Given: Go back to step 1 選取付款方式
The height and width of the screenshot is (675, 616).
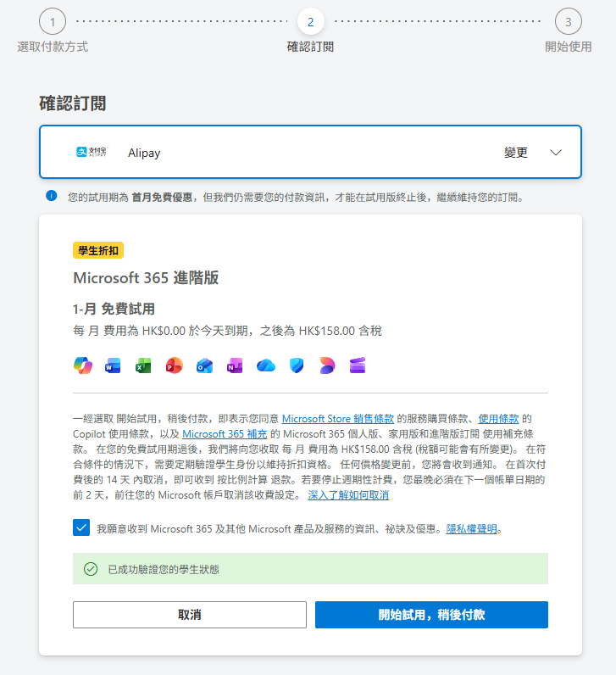Looking at the screenshot, I should [53, 22].
